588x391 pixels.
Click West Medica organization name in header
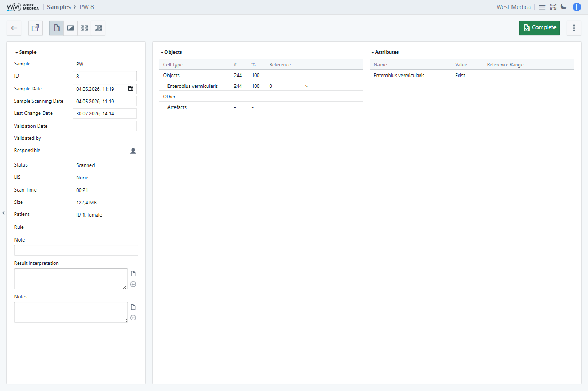[x=513, y=7]
